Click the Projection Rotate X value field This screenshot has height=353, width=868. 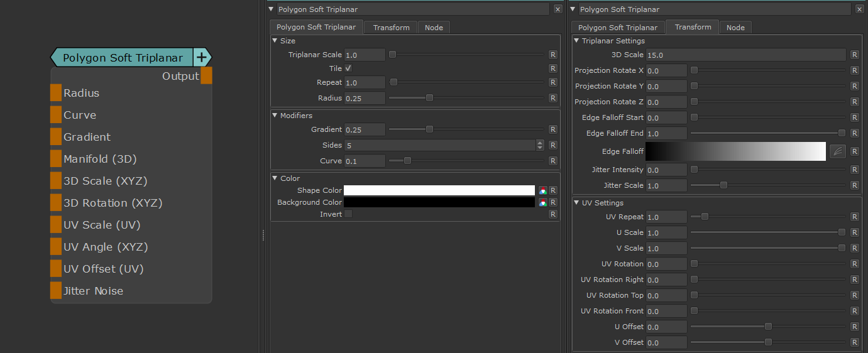click(666, 71)
